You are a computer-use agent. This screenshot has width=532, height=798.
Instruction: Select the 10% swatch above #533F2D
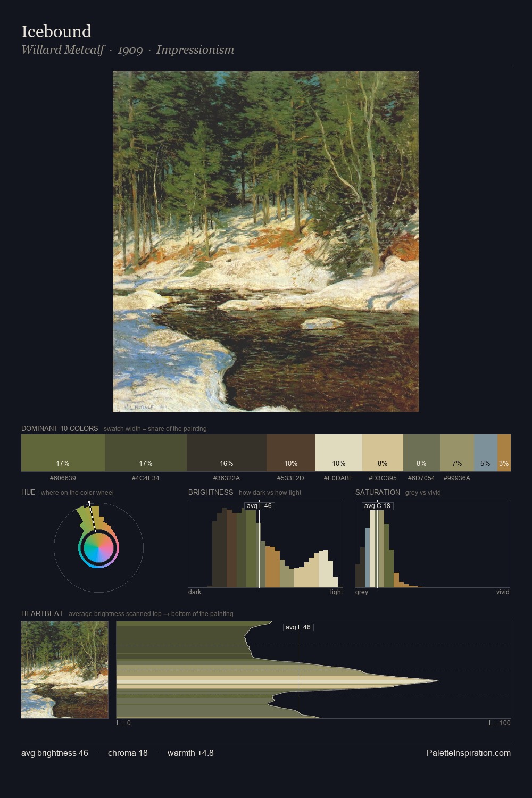pos(291,453)
